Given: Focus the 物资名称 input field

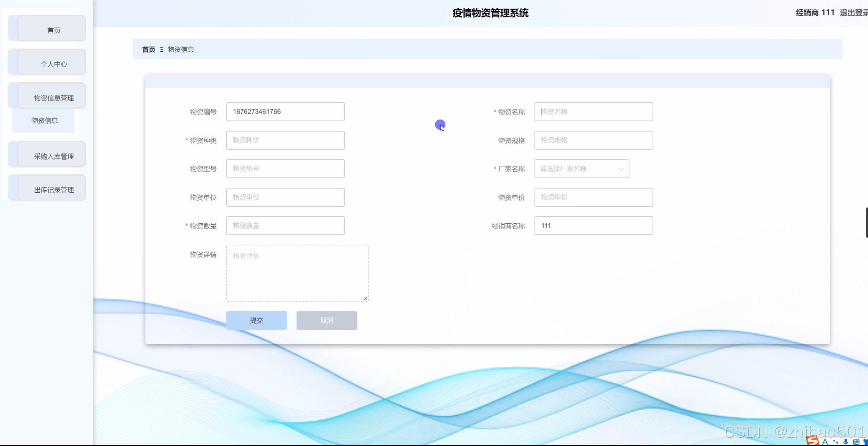Looking at the screenshot, I should 593,112.
